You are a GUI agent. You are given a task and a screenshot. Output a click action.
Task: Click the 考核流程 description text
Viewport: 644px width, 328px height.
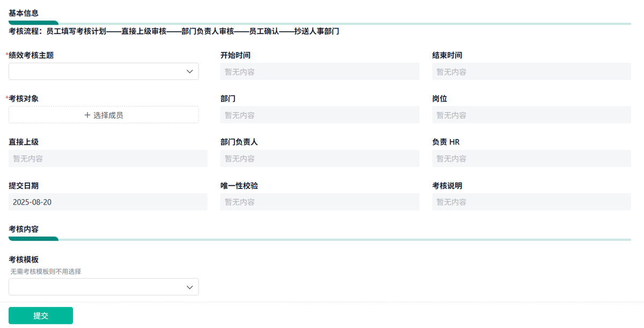173,31
